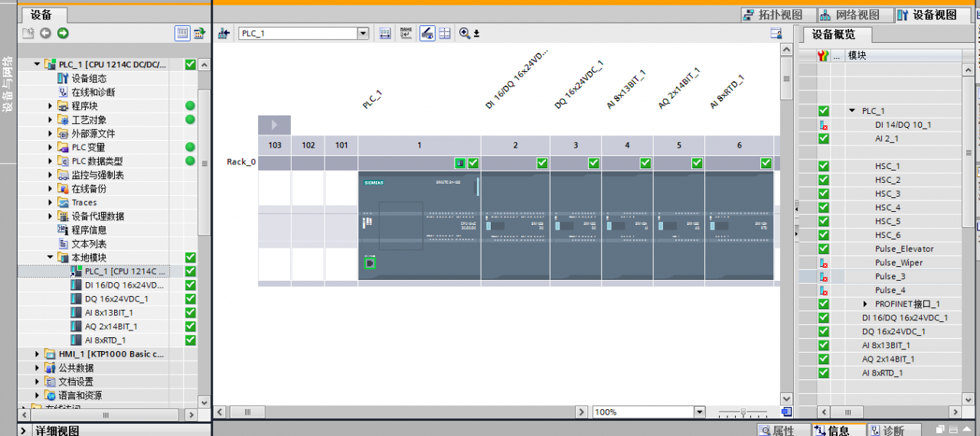Click green status checkmark of slot 3 in rack
The height and width of the screenshot is (436, 980).
(593, 163)
